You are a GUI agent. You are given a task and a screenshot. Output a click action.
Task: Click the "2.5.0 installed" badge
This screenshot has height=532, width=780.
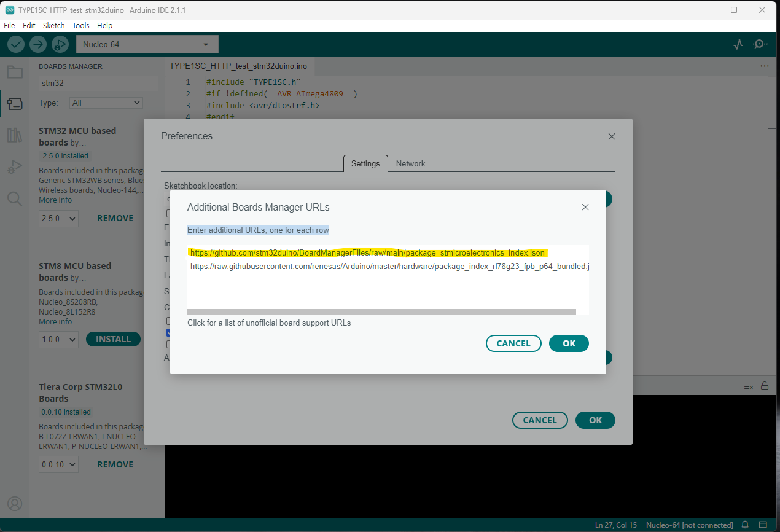click(65, 156)
